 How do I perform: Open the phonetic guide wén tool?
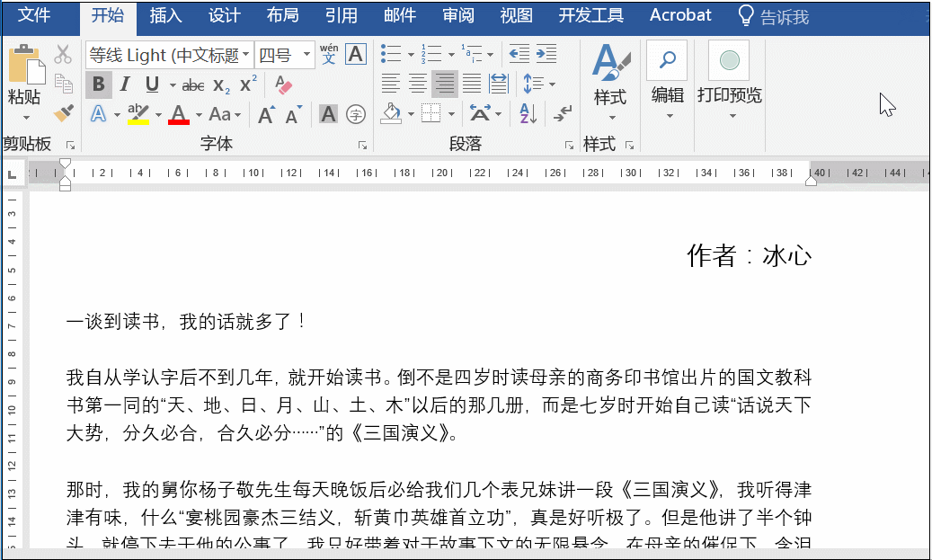[x=329, y=54]
